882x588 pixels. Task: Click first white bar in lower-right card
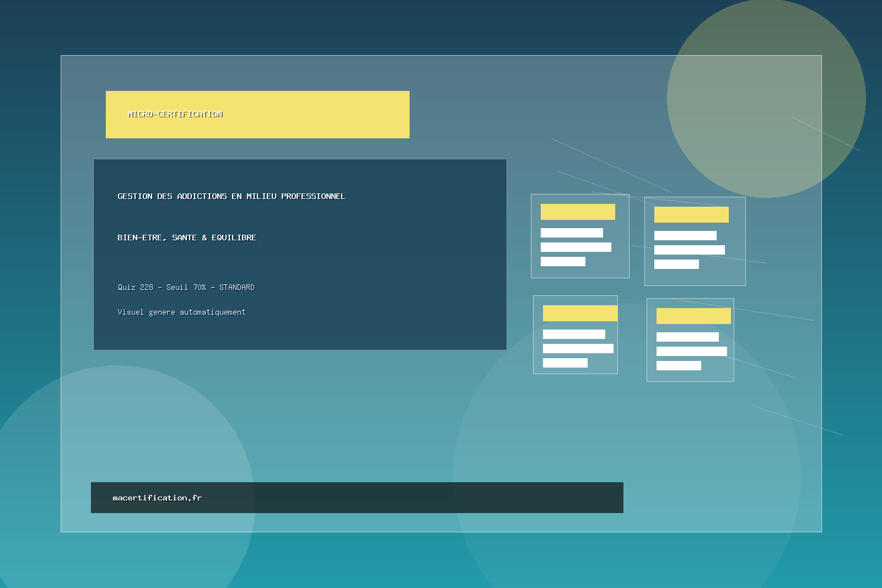pyautogui.click(x=687, y=337)
